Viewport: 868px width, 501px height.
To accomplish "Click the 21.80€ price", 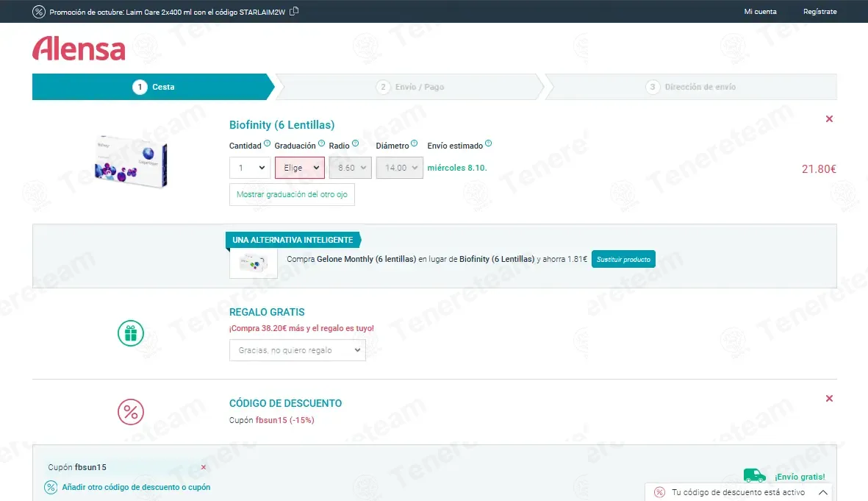I will [819, 169].
